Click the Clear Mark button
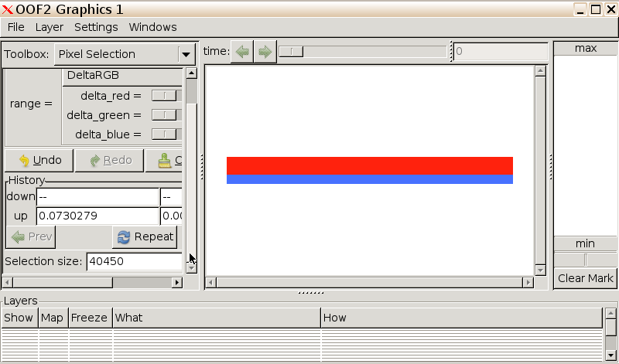Viewport: 619px width, 364px height. coord(586,278)
